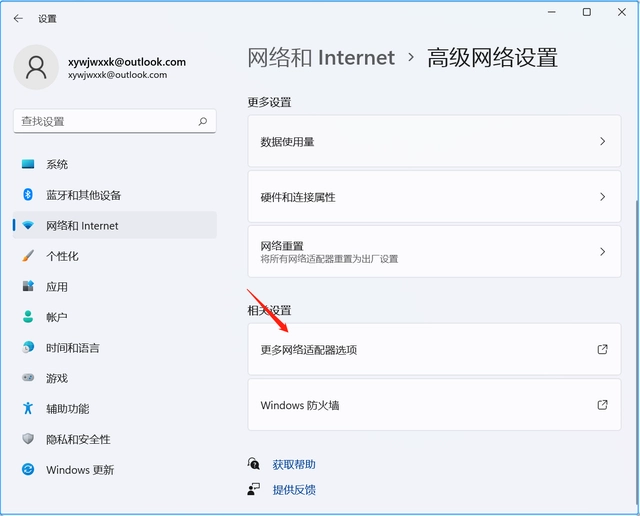The image size is (640, 516).
Task: Click the accessibility figure icon for 辅助功能
Action: [x=28, y=408]
